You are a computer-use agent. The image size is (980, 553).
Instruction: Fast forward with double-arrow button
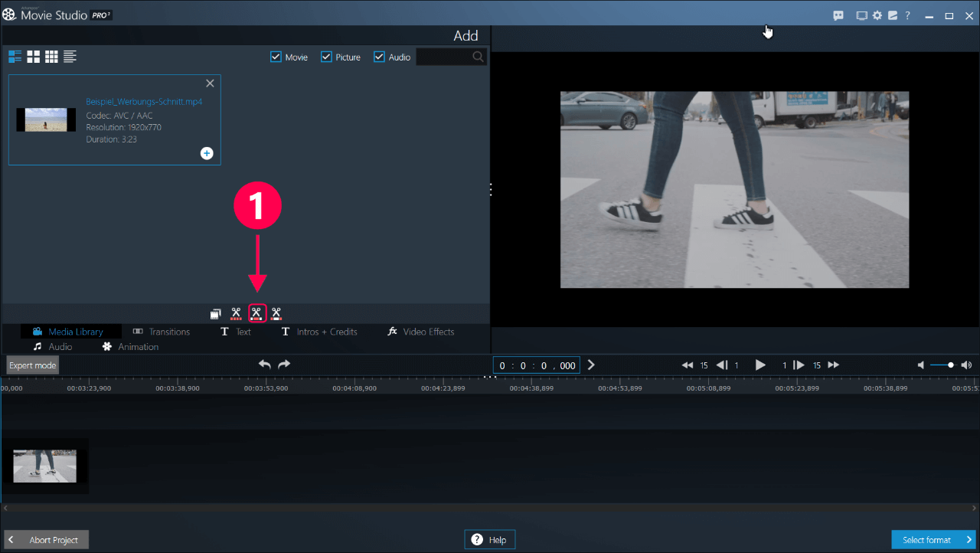click(x=834, y=365)
